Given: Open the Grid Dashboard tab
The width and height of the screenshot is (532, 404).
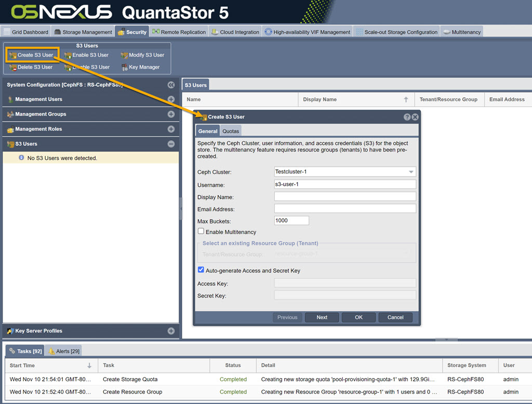Looking at the screenshot, I should pos(26,32).
